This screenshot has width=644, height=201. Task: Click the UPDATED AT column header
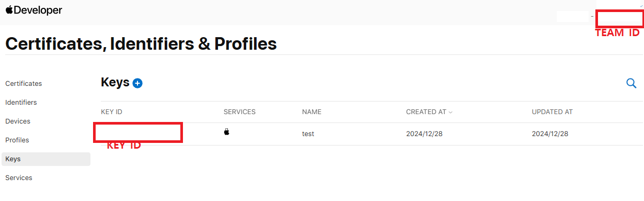(552, 112)
